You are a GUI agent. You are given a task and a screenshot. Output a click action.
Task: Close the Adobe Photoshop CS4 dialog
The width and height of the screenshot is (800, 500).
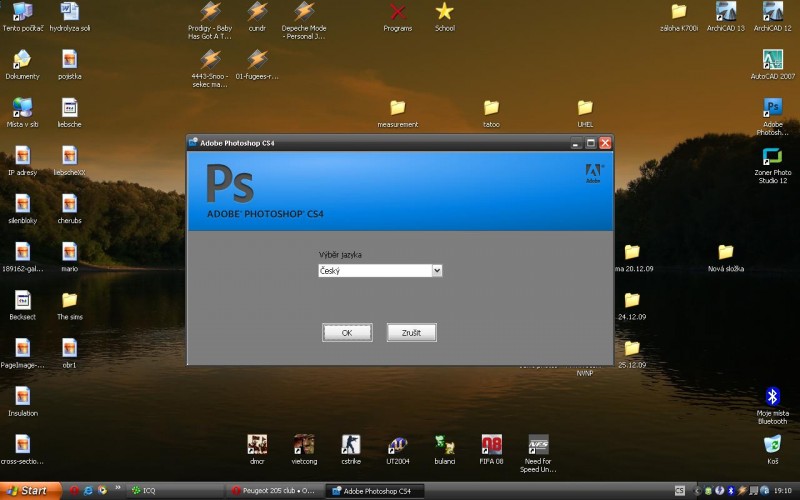click(604, 143)
